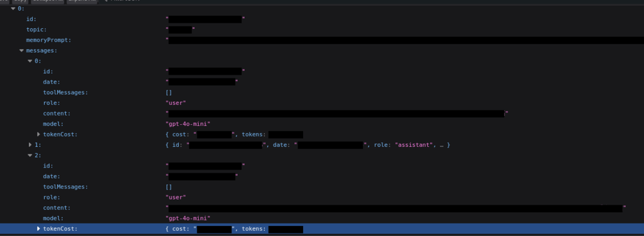Click redacted memoryPrompt value
This screenshot has height=236, width=644.
[x=405, y=40]
